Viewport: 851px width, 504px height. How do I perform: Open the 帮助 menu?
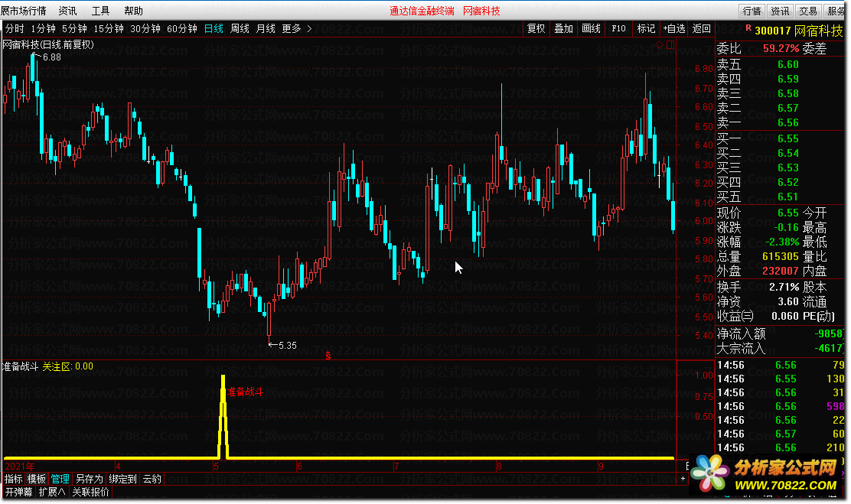(x=133, y=11)
